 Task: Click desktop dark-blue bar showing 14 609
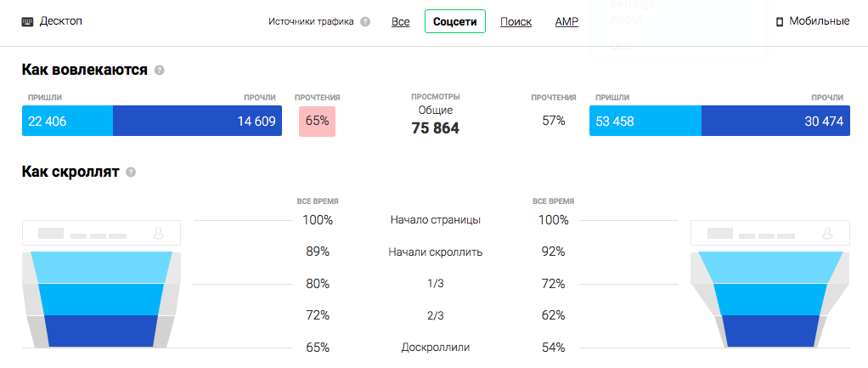(x=197, y=122)
